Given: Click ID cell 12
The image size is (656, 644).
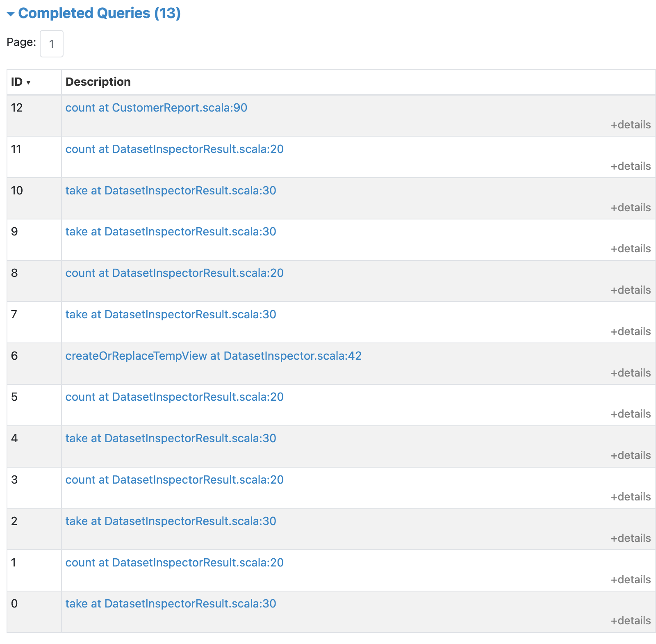Looking at the screenshot, I should point(34,116).
